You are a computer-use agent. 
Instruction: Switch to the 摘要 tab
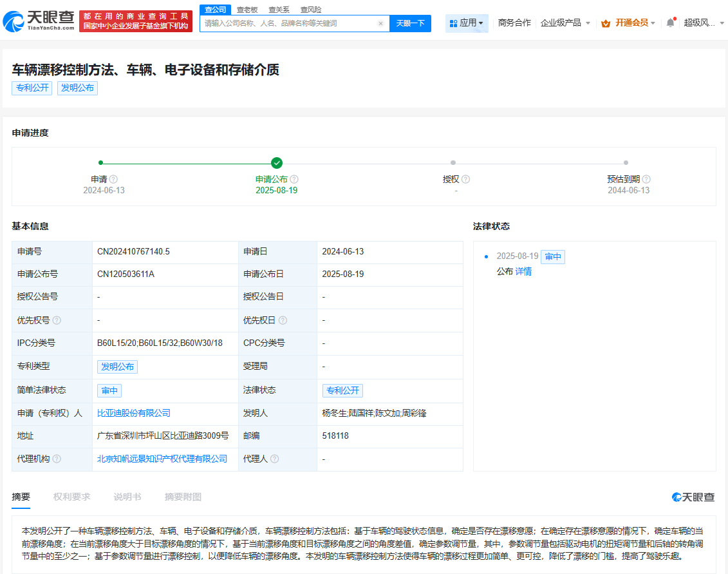pyautogui.click(x=21, y=497)
